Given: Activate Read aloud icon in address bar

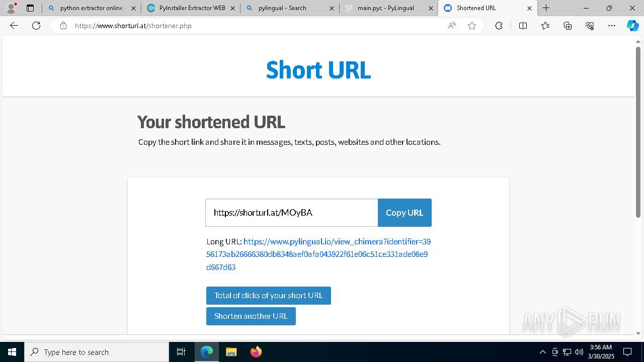Looking at the screenshot, I should click(452, 26).
